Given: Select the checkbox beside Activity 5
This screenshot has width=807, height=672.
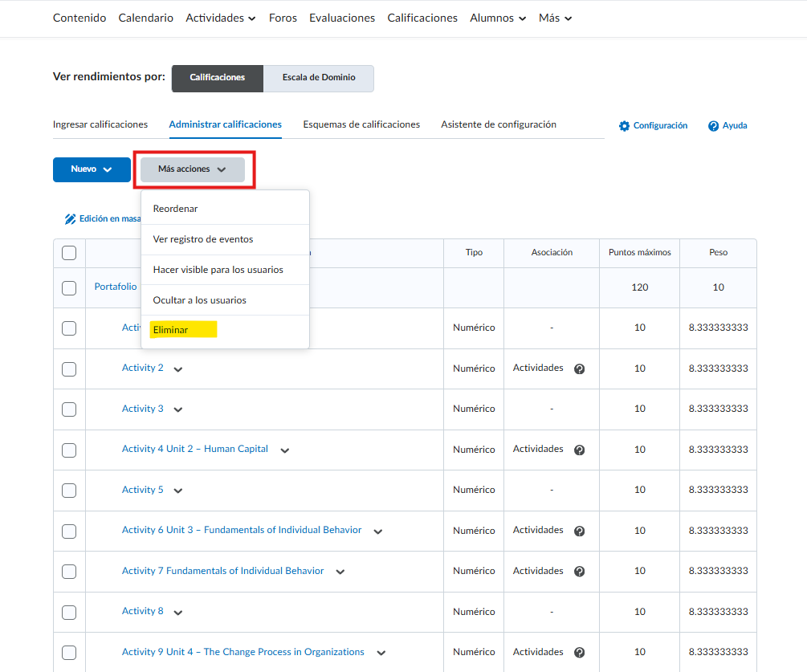Looking at the screenshot, I should point(69,490).
